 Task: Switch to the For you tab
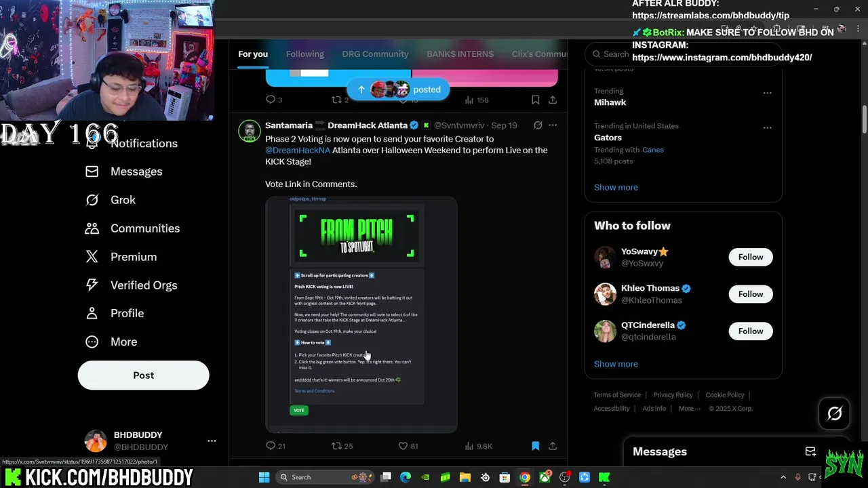253,54
